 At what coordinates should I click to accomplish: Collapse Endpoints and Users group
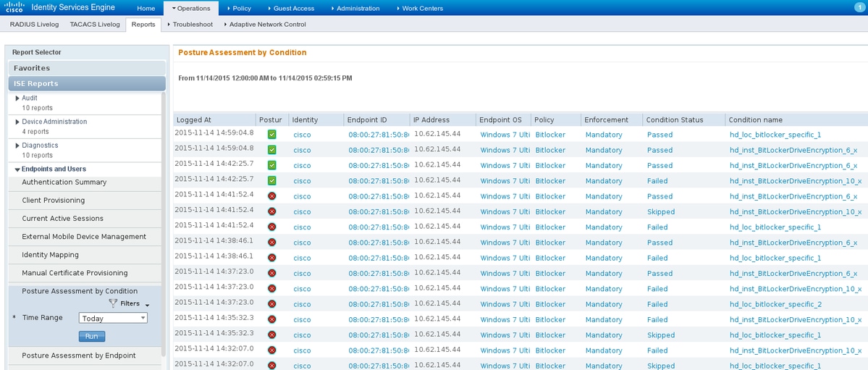[x=17, y=169]
